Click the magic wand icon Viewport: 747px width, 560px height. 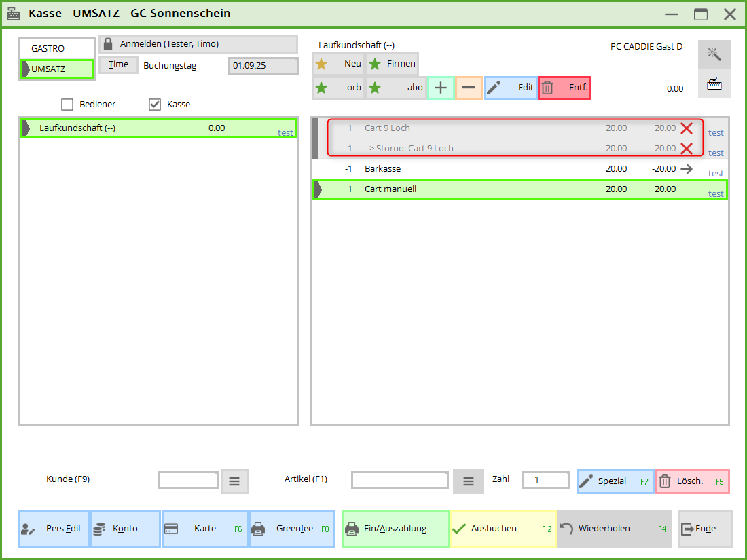coord(714,54)
